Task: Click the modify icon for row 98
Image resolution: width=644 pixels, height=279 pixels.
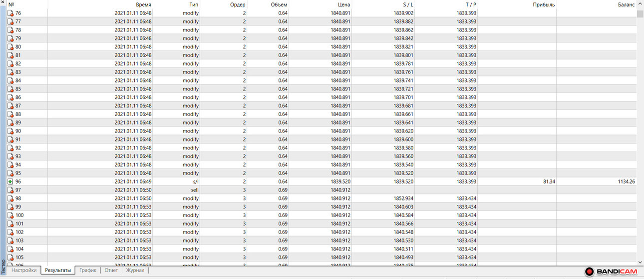Action: point(10,198)
